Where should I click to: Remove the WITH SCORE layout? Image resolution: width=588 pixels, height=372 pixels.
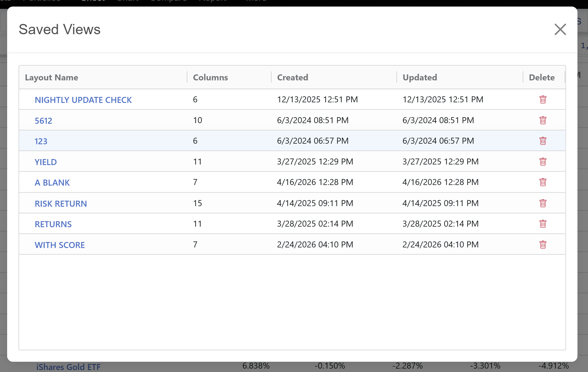[543, 245]
